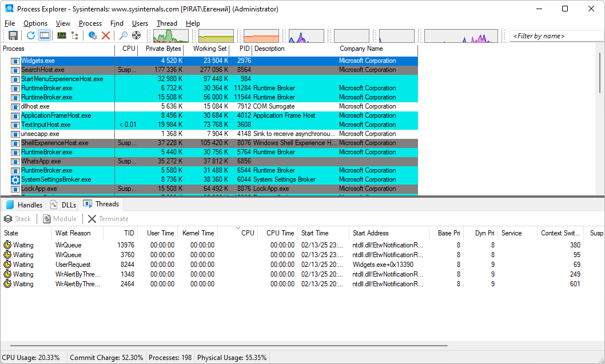This screenshot has height=364, width=605.
Task: Open the Users menu
Action: (x=140, y=23)
